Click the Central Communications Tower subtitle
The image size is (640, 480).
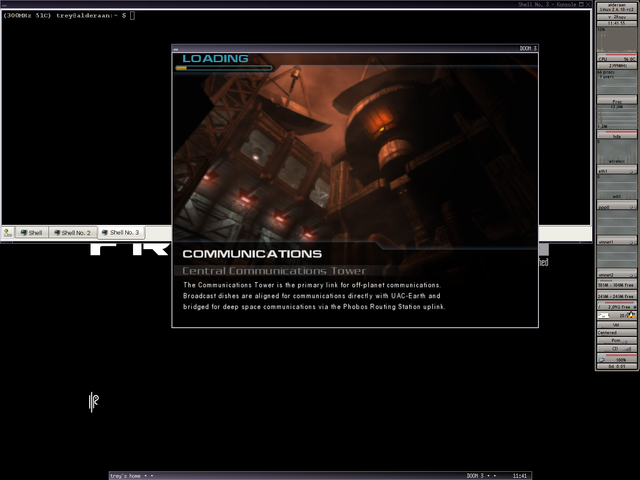click(x=274, y=271)
